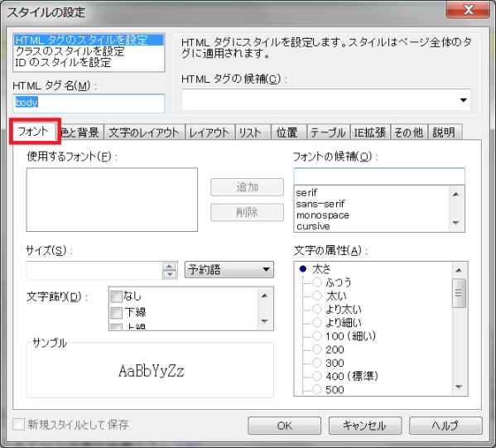Select the 100 (細い) radio button
The width and height of the screenshot is (496, 448).
317,335
